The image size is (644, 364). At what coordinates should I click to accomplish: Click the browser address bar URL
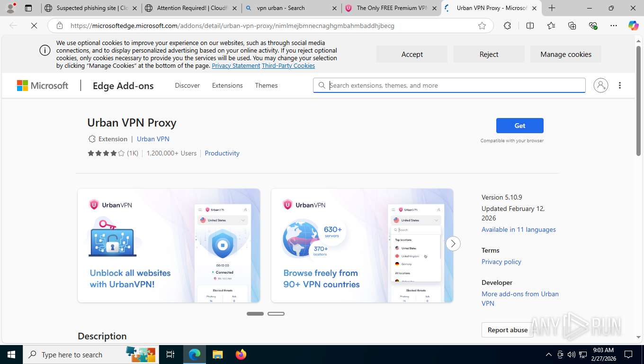tap(233, 26)
